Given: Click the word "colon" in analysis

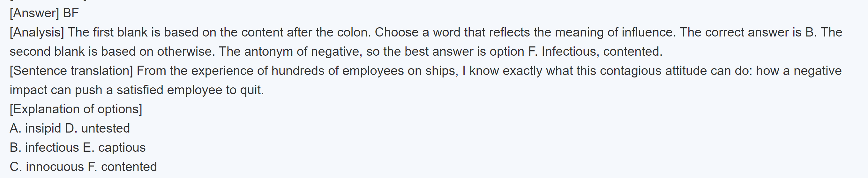Looking at the screenshot, I should click(354, 32).
